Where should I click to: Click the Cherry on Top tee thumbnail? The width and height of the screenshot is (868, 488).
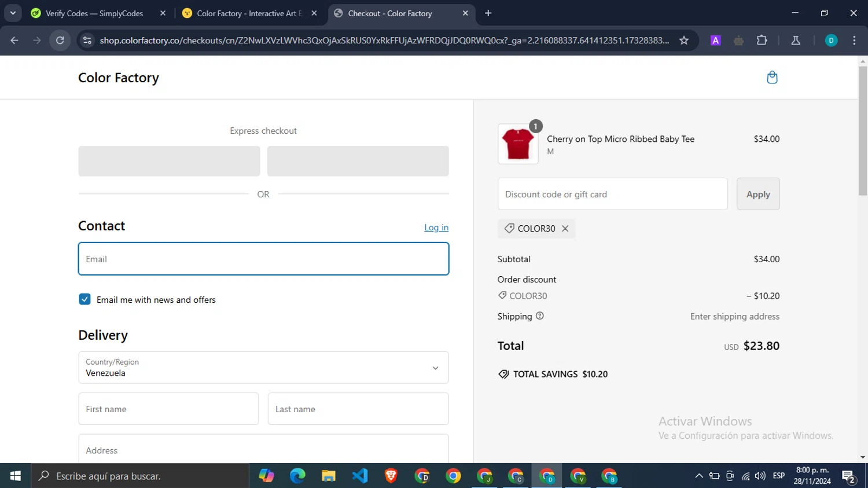[x=518, y=144]
